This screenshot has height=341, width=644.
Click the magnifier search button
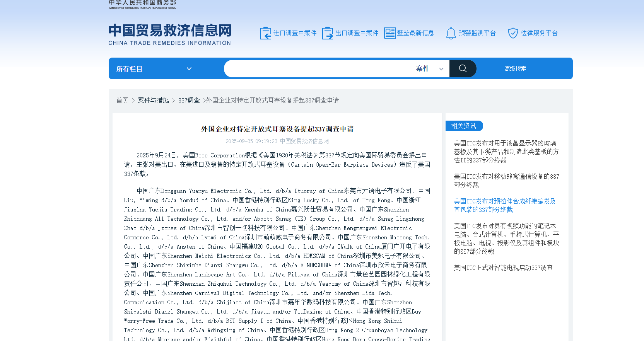pyautogui.click(x=463, y=68)
